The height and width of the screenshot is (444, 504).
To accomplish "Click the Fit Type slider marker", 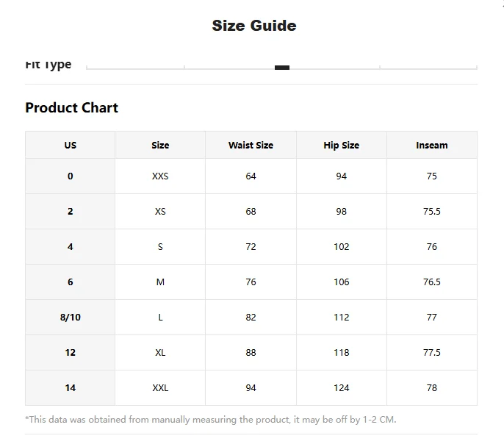I will 282,68.
